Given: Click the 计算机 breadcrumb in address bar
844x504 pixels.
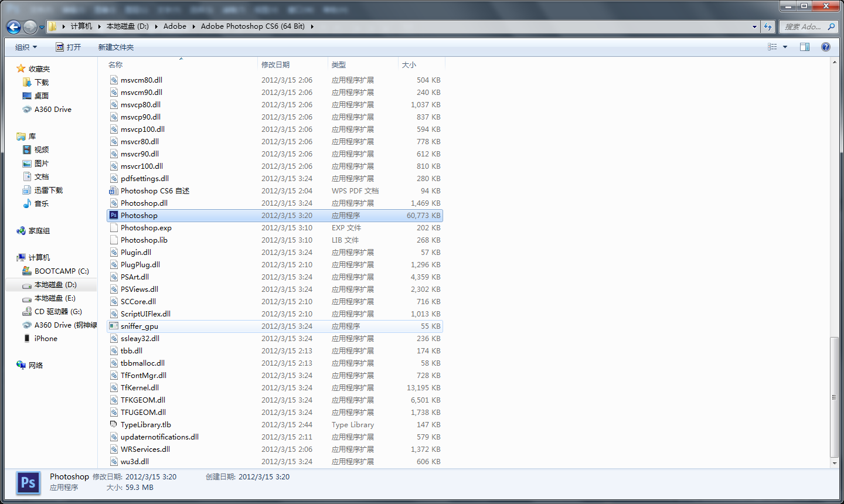Looking at the screenshot, I should 81,26.
